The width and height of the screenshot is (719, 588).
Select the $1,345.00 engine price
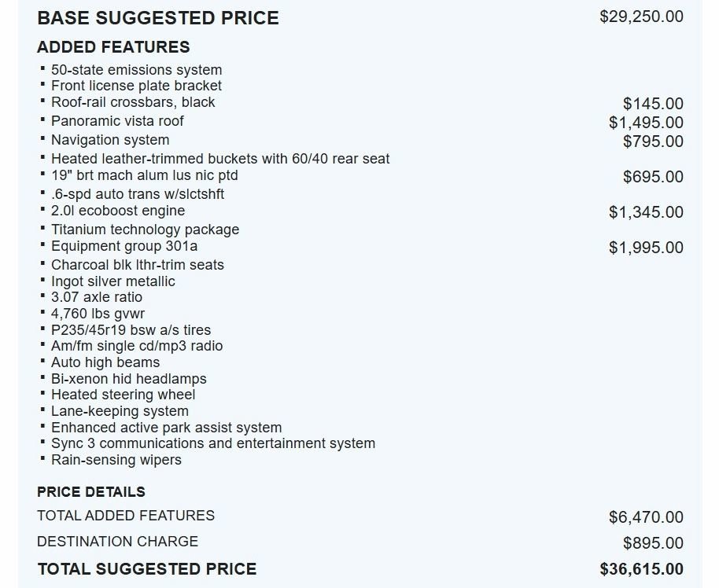pyautogui.click(x=646, y=212)
